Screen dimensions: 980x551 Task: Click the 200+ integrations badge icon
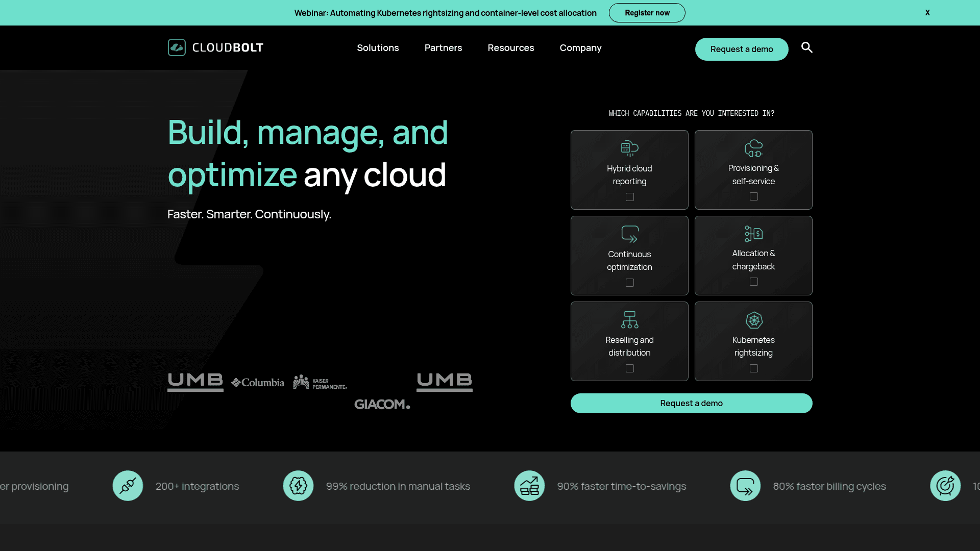128,486
